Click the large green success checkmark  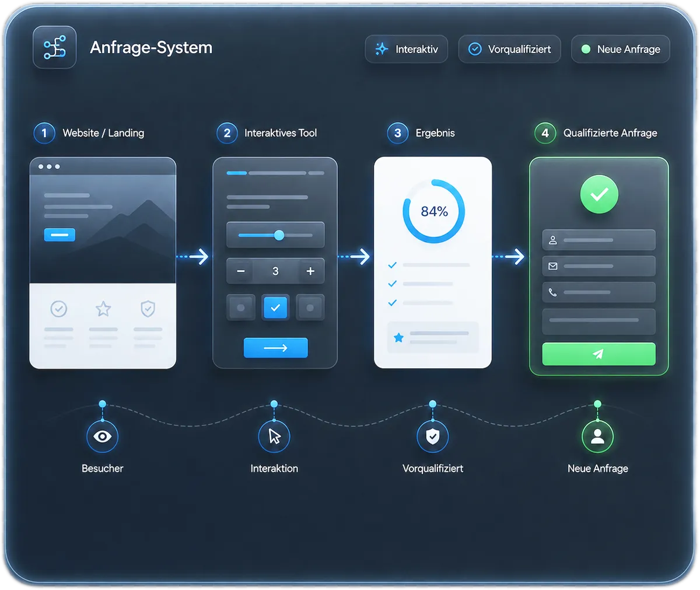(599, 194)
